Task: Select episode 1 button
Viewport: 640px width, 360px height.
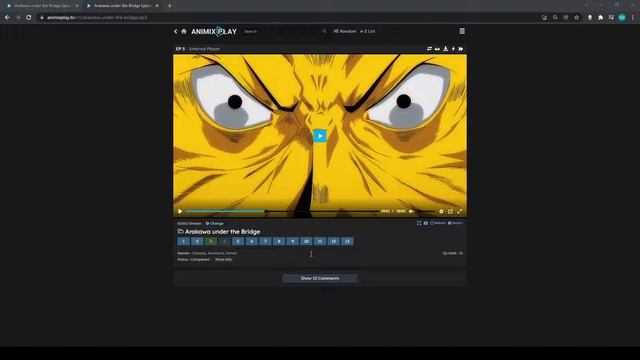Action: 184,241
